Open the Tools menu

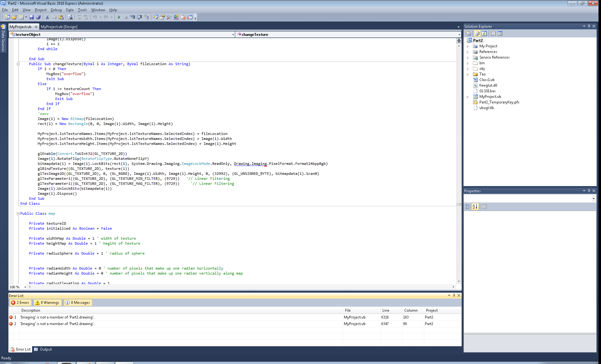[82, 10]
